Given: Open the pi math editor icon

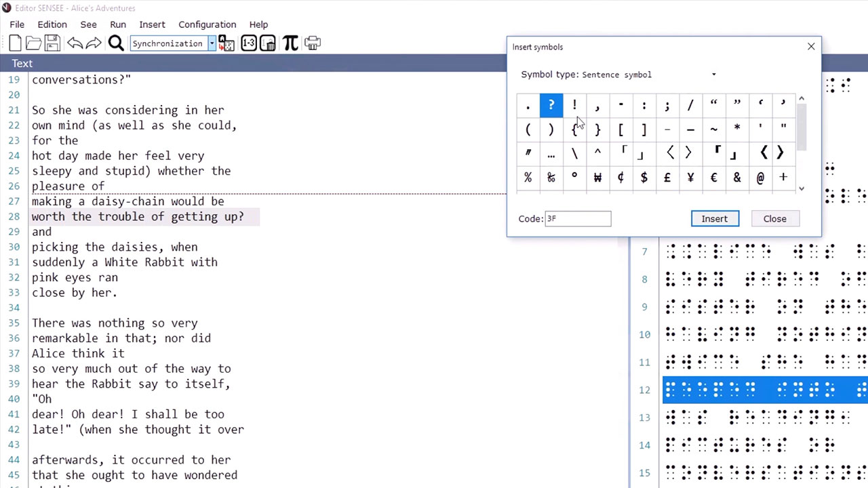Looking at the screenshot, I should (x=290, y=43).
